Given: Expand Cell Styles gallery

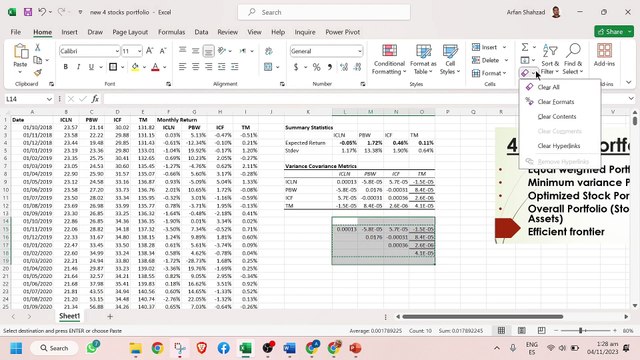Looking at the screenshot, I should pyautogui.click(x=450, y=60).
